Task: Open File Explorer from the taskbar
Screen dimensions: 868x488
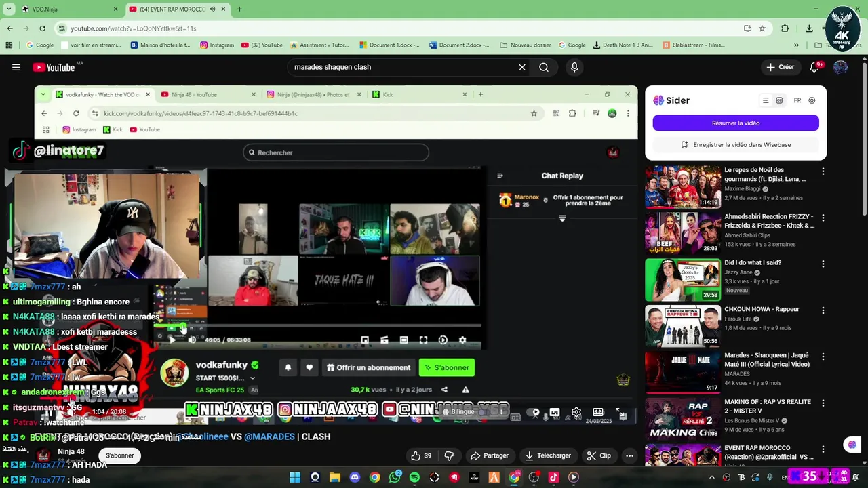Action: (334, 477)
